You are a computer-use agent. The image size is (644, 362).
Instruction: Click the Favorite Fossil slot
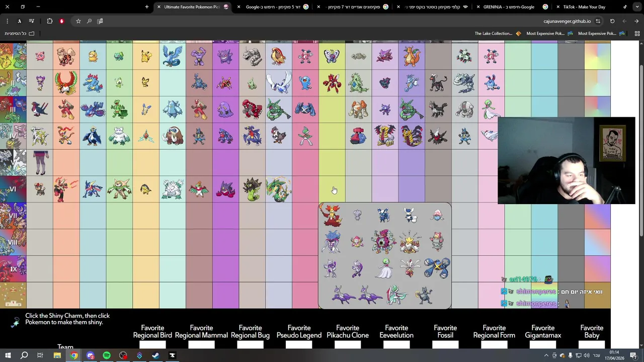click(x=445, y=344)
